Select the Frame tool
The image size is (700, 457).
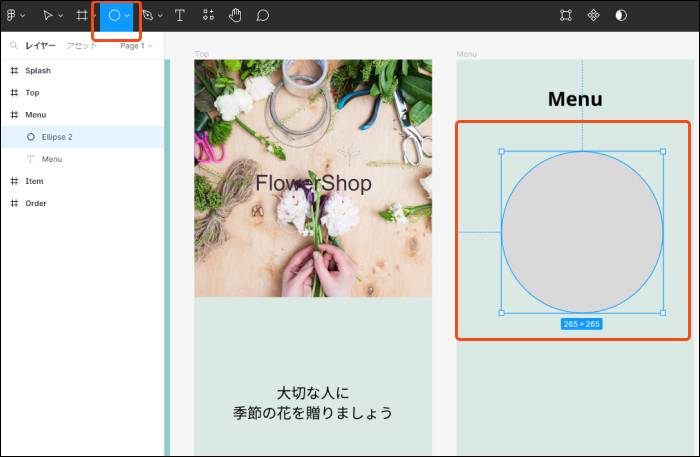81,16
